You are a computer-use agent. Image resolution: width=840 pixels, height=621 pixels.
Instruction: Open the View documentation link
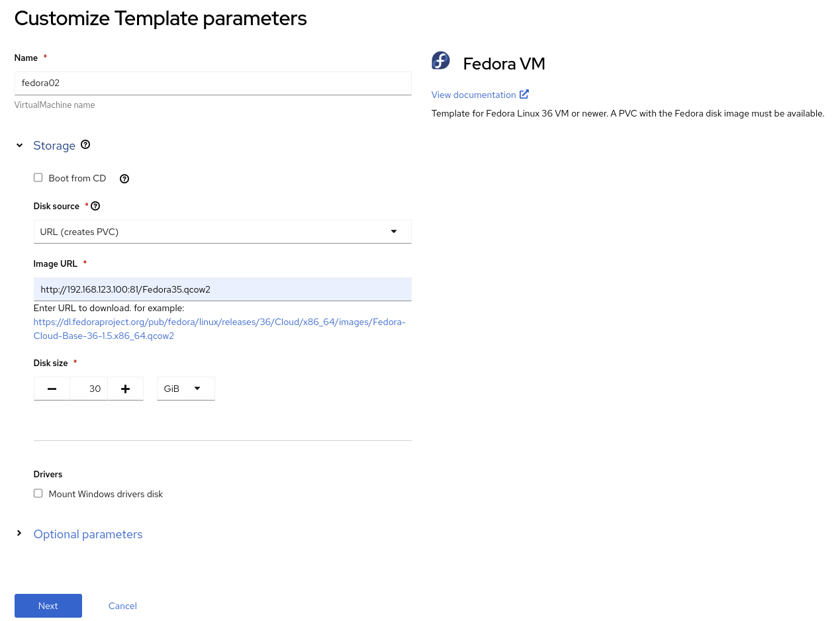(473, 95)
